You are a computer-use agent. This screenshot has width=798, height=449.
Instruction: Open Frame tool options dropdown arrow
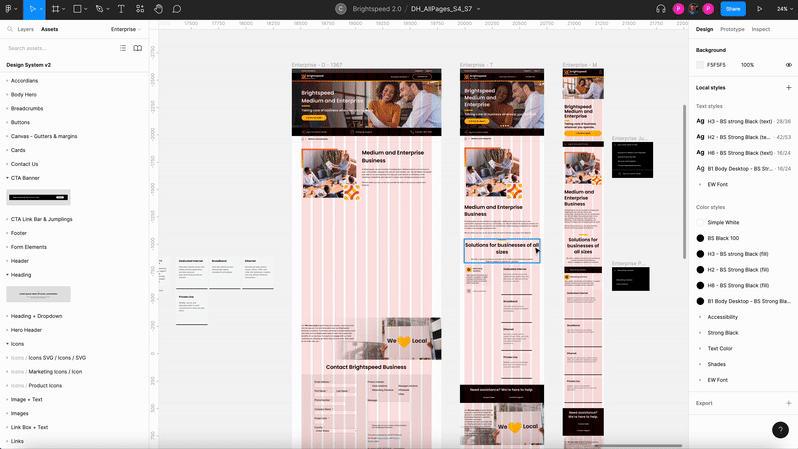[64, 9]
